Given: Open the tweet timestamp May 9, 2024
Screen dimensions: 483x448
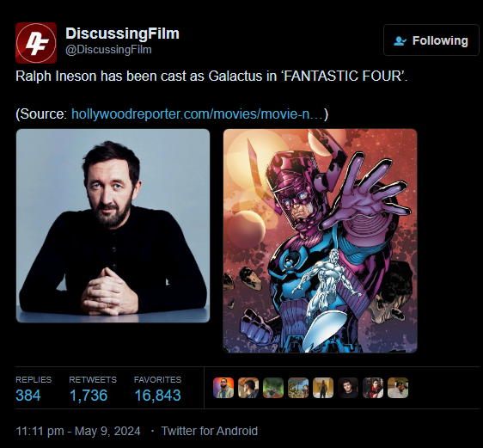Looking at the screenshot, I should (x=78, y=431).
